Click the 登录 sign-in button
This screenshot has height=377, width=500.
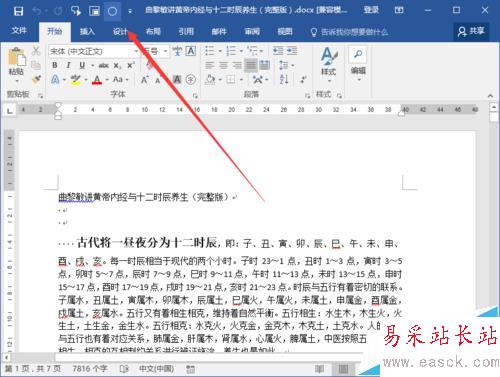(371, 10)
